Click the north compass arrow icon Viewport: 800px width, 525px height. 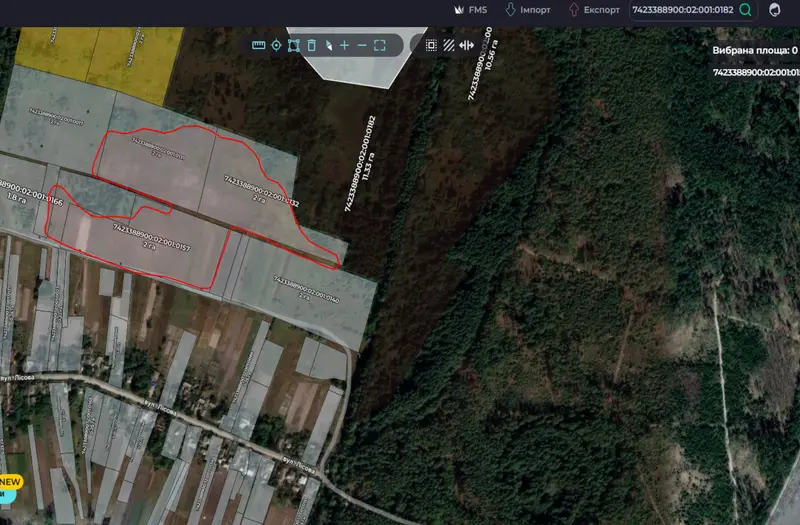[329, 45]
